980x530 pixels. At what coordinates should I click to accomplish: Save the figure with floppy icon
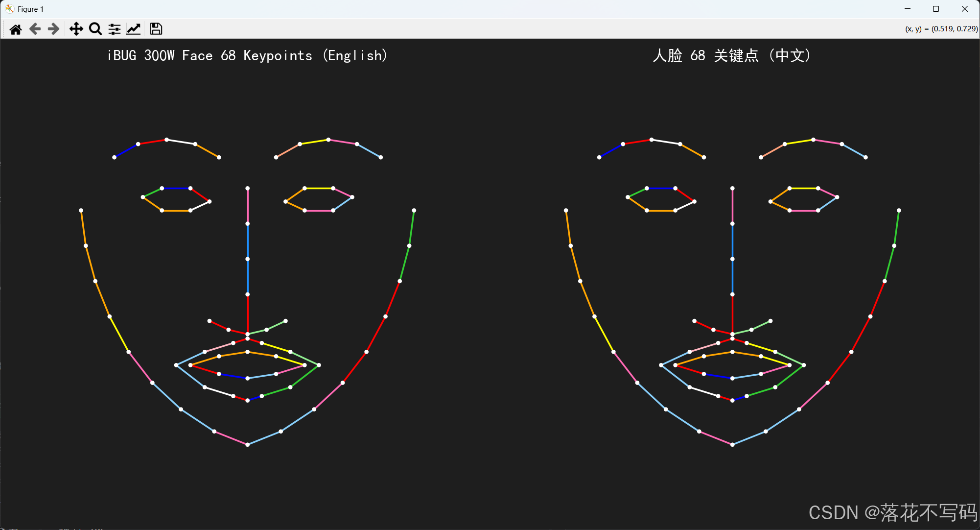pos(156,29)
